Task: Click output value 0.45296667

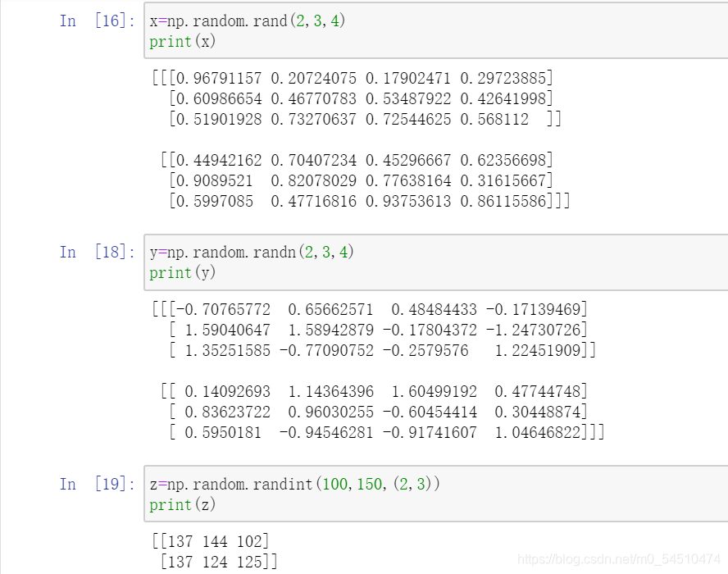Action: [408, 160]
